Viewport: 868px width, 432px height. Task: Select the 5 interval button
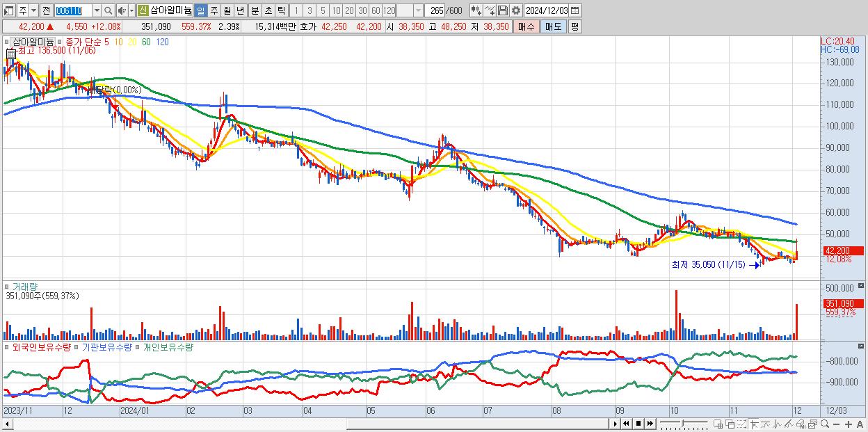323,10
